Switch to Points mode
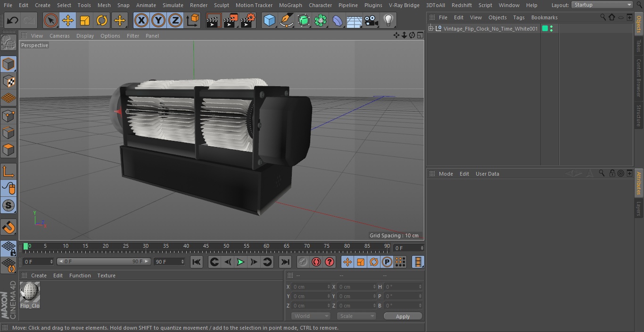The height and width of the screenshot is (332, 644). pos(8,116)
